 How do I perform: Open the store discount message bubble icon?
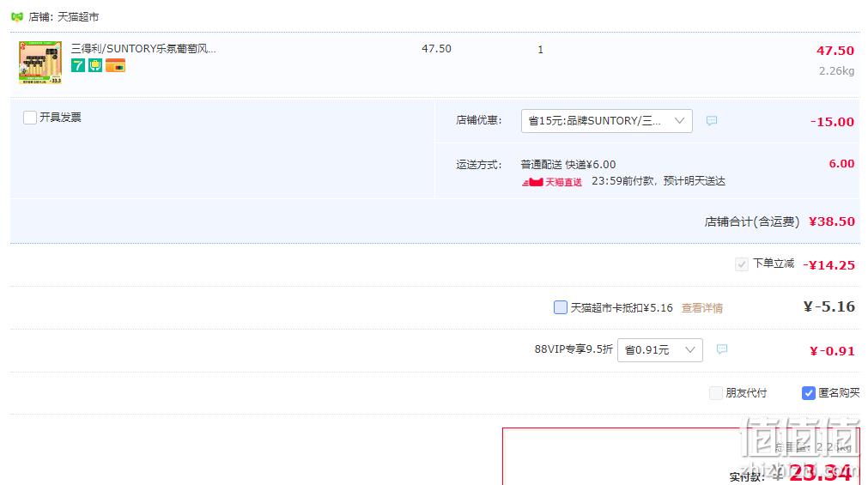click(712, 121)
